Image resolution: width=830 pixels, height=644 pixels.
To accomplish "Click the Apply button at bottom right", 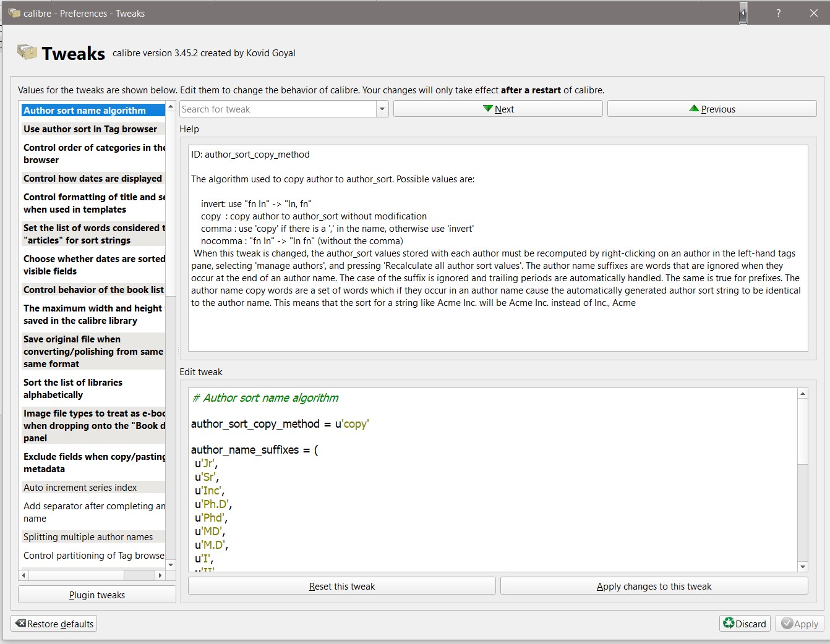I will [800, 624].
